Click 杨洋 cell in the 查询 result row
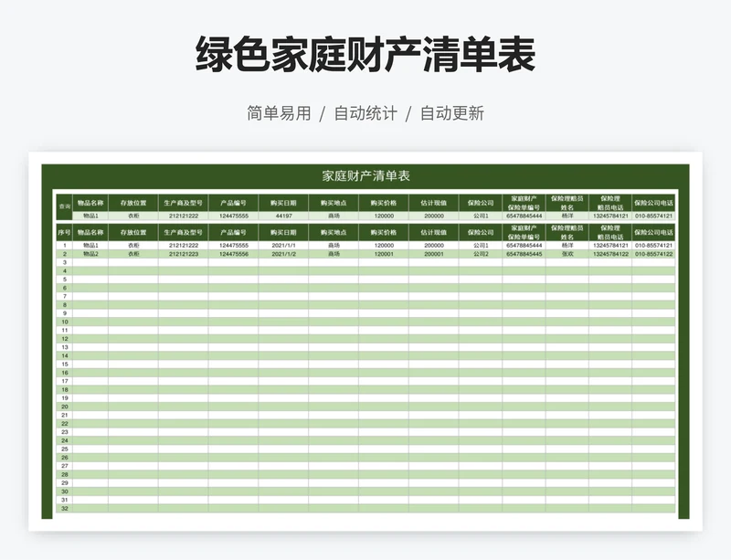Screen dimensions: 731x560 (567, 216)
